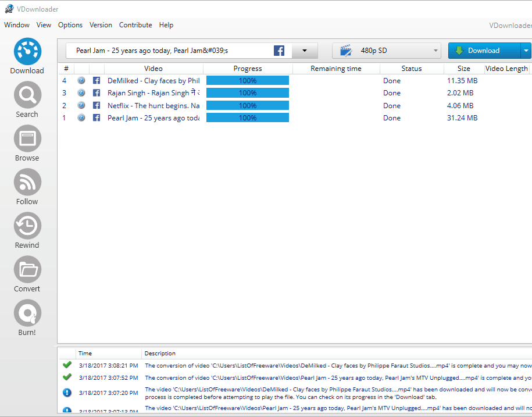Select the 'Rajan Singh - Rajan Singh' video title
The width and height of the screenshot is (532, 417).
pos(153,93)
